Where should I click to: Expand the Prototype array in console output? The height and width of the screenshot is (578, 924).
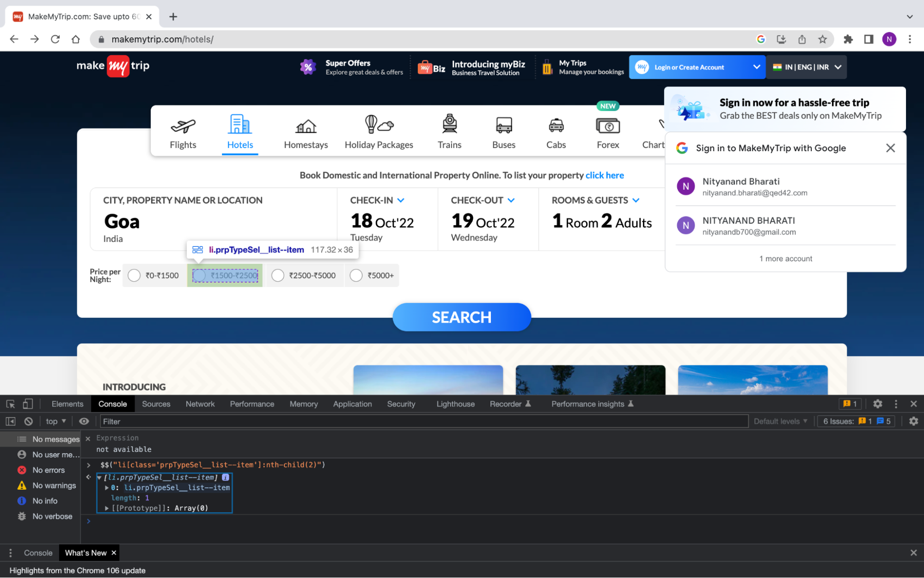coord(107,508)
